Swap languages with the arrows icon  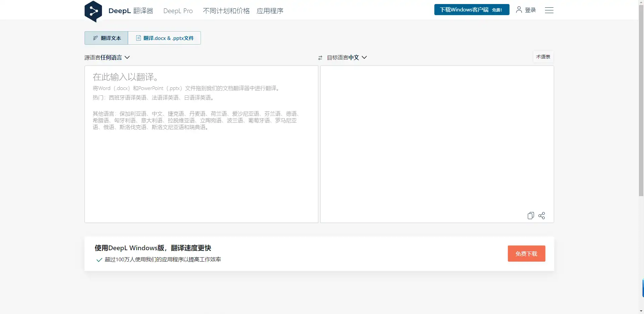click(x=320, y=58)
